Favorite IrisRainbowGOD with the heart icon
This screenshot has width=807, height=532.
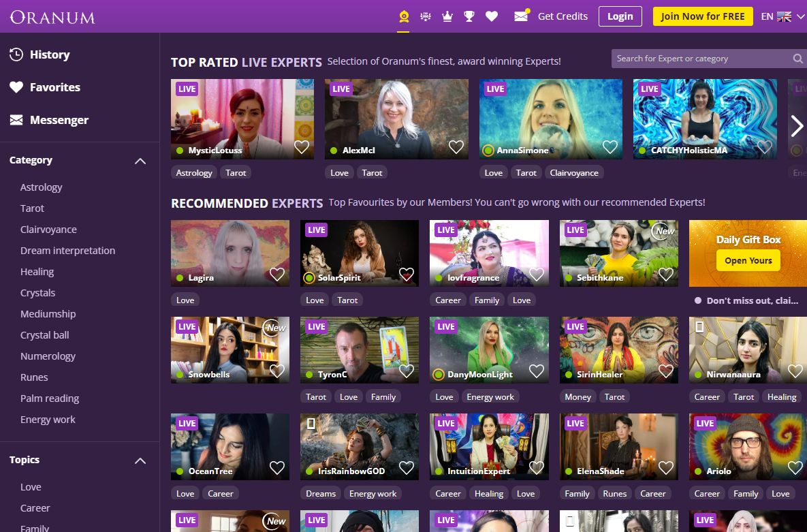(x=407, y=467)
